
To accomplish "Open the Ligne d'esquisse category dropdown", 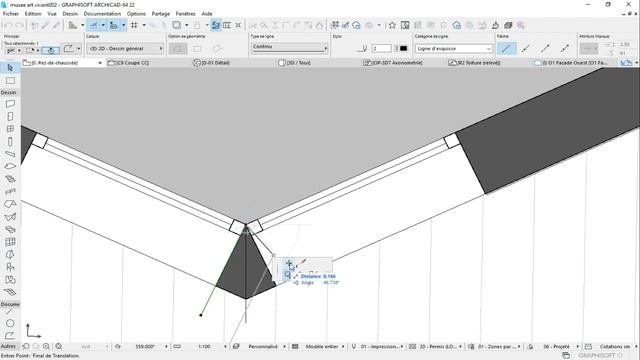I will pyautogui.click(x=454, y=49).
